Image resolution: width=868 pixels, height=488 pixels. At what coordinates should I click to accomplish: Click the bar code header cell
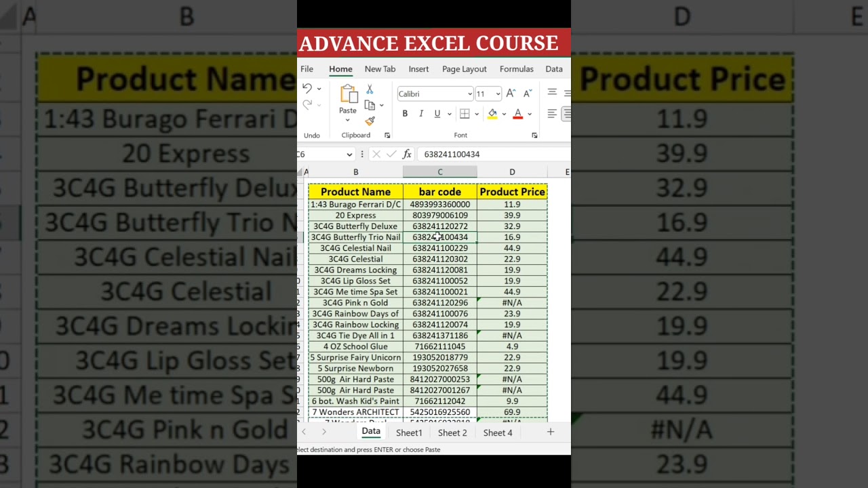coord(440,192)
